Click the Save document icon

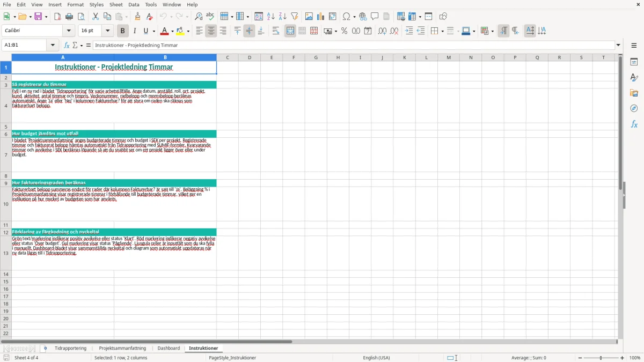38,17
